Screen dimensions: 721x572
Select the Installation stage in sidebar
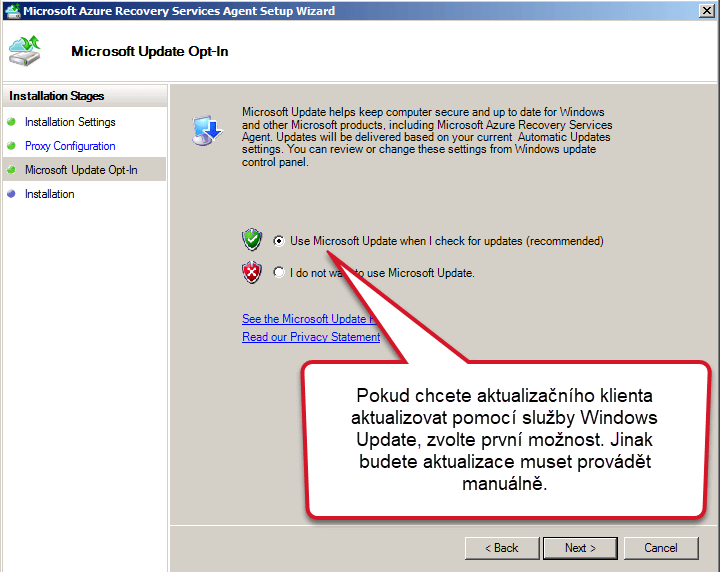tap(50, 194)
